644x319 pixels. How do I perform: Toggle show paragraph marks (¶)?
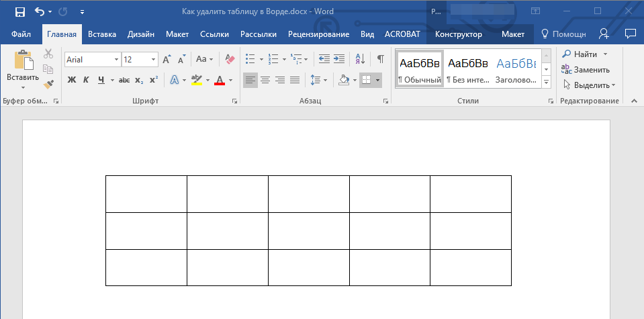(380, 59)
